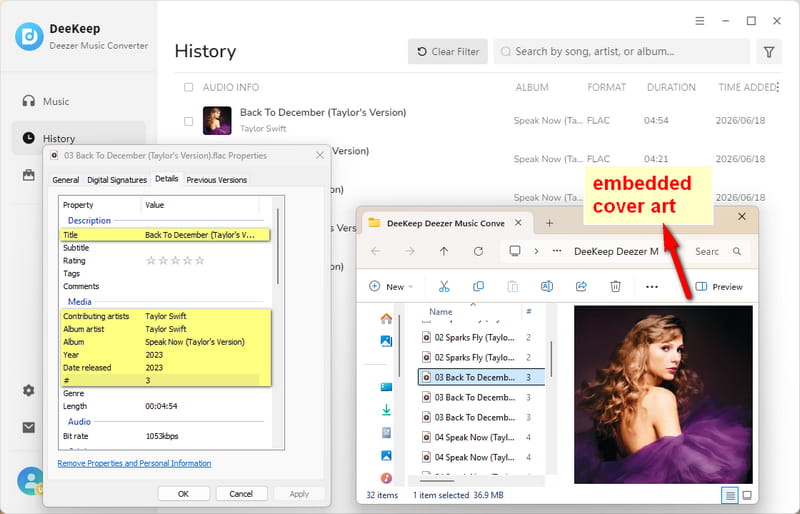Click Clear Filter button in History
Viewport: 800px width, 514px height.
tap(448, 52)
